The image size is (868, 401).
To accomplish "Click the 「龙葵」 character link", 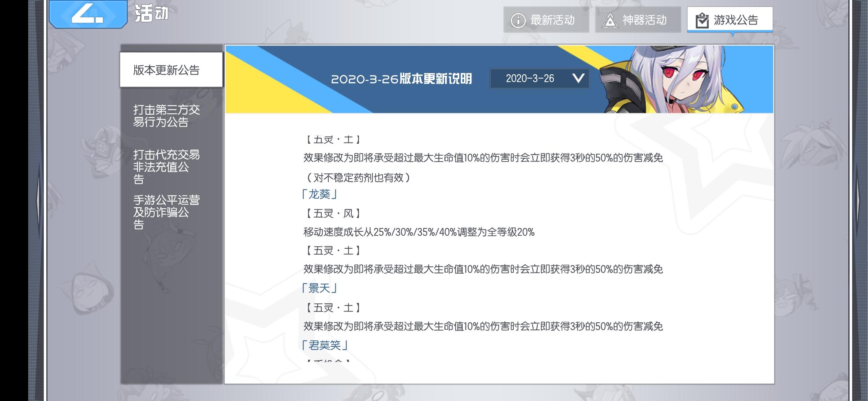I will coord(319,194).
